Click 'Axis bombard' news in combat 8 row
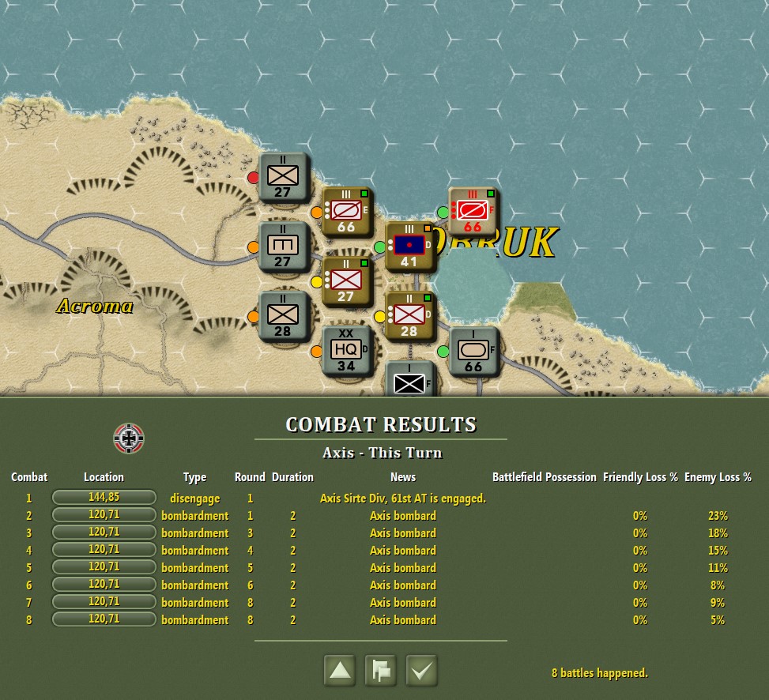The image size is (769, 700). pyautogui.click(x=402, y=620)
